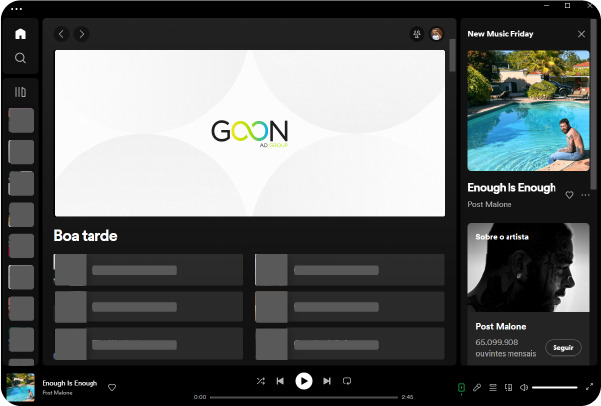Screen dimensions: 601x406
Task: Open the app menu three dots
Action: (x=16, y=8)
